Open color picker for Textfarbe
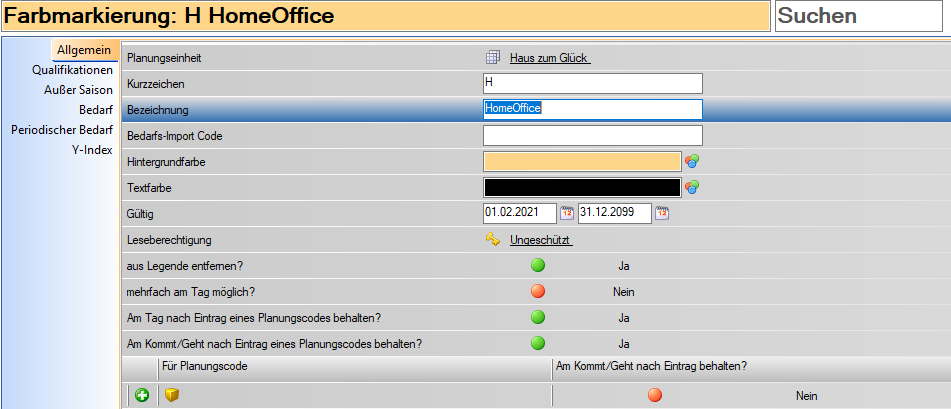The image size is (951, 409). coord(691,187)
